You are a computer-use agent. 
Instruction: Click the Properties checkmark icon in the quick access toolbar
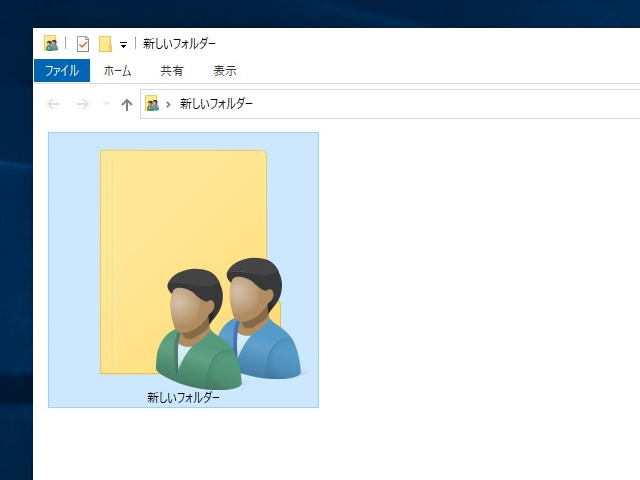tap(83, 44)
